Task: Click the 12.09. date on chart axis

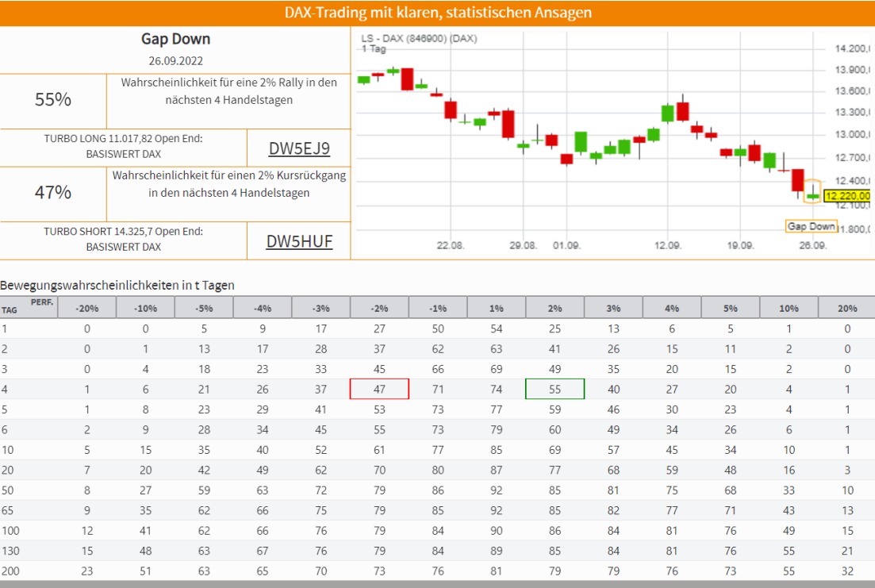Action: click(x=668, y=245)
